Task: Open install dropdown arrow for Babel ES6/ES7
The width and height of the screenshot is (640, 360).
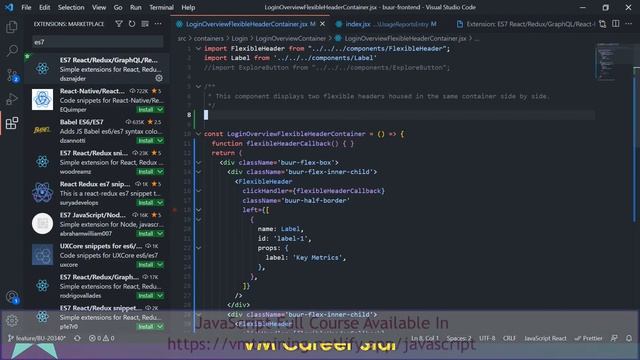Action: pos(160,141)
